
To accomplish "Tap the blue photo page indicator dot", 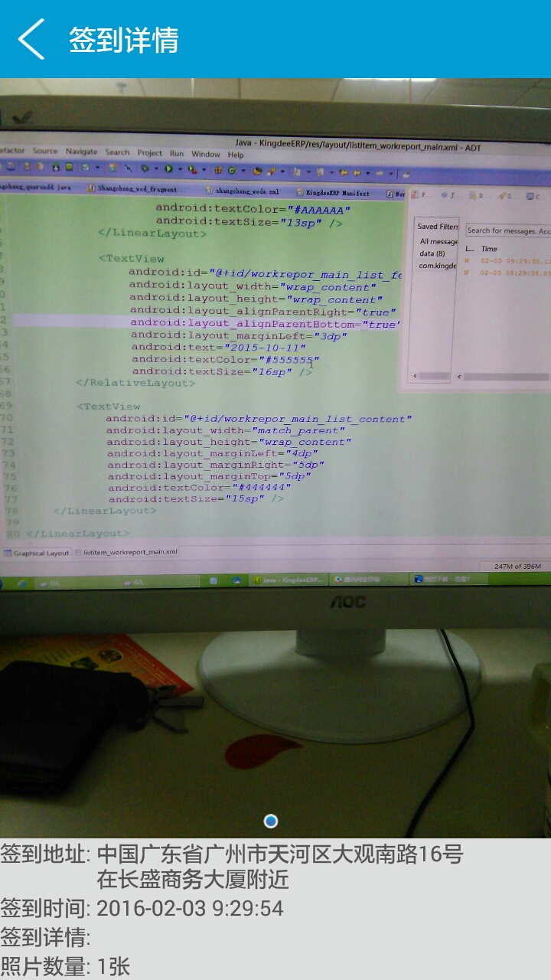I will (270, 821).
